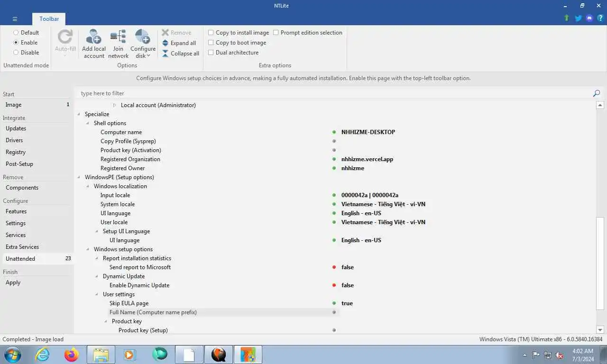
Task: Open the hamburger menu icon
Action: [15, 19]
